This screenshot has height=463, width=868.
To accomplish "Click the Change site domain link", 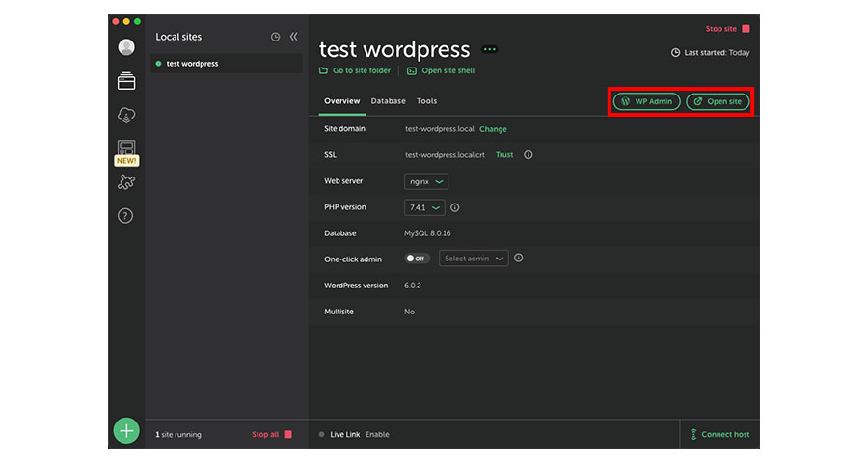I will 493,129.
